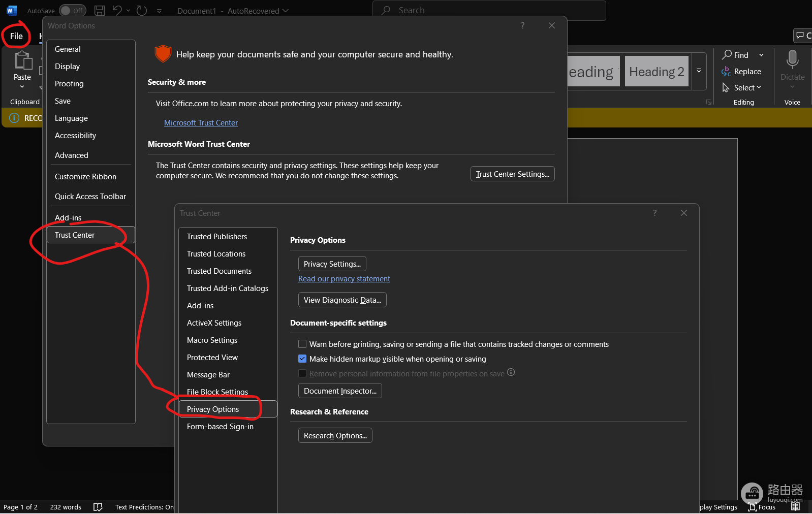The image size is (812, 514).
Task: Click the proofing book icon in status bar
Action: [x=98, y=507]
